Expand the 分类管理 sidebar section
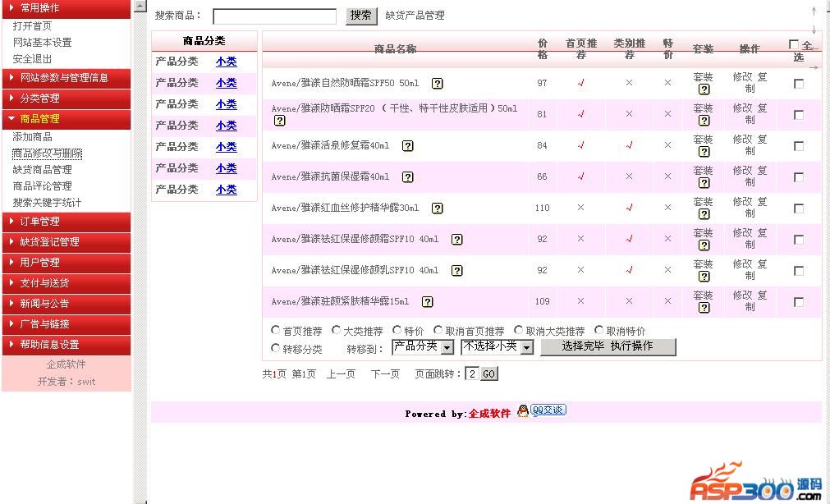830x504 pixels. tap(66, 99)
